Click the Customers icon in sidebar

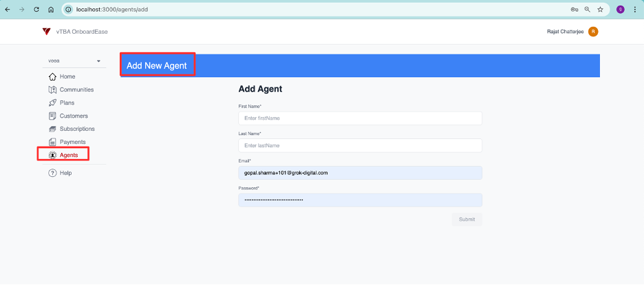[52, 116]
